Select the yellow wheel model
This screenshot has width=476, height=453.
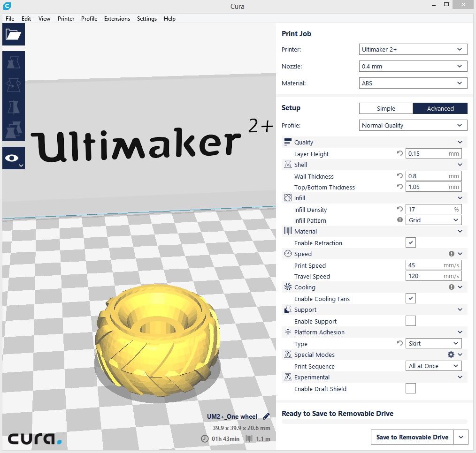pyautogui.click(x=157, y=340)
